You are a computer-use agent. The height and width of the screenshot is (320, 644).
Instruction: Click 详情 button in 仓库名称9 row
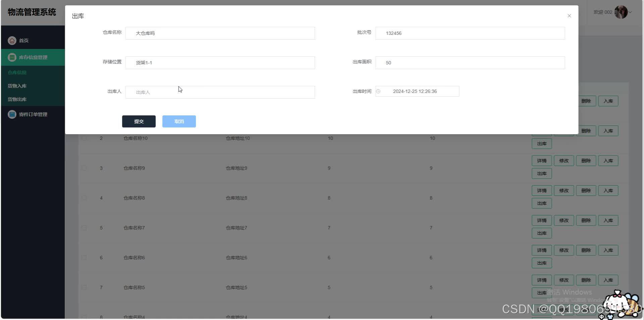point(542,161)
